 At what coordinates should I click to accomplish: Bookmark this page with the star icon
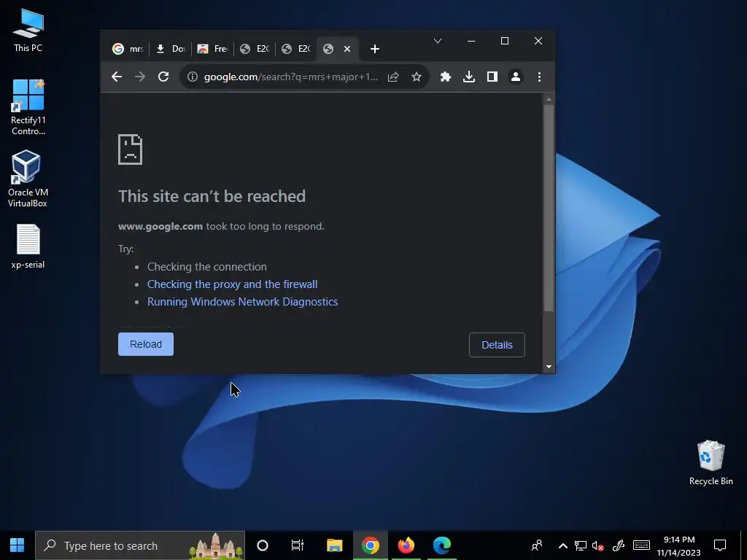click(x=417, y=77)
